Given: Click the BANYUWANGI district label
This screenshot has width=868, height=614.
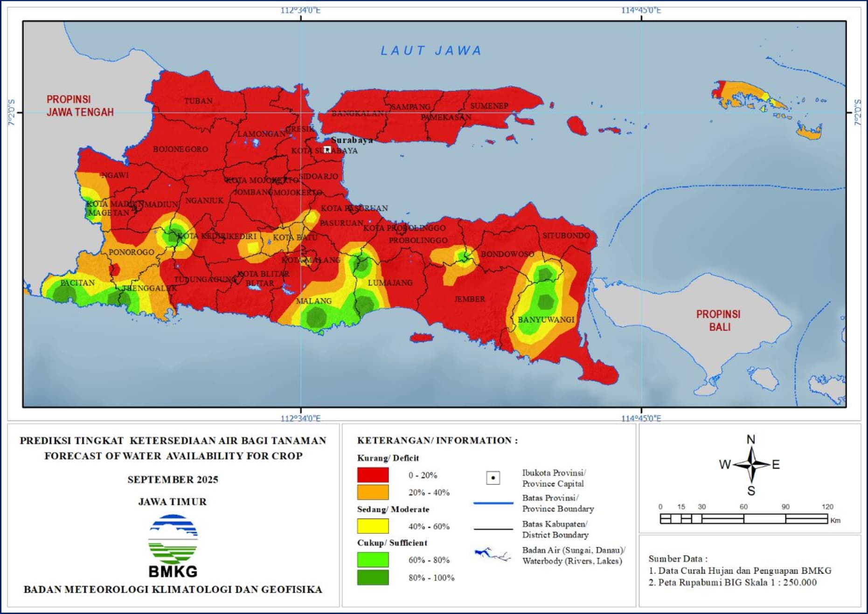Looking at the screenshot, I should point(546,320).
